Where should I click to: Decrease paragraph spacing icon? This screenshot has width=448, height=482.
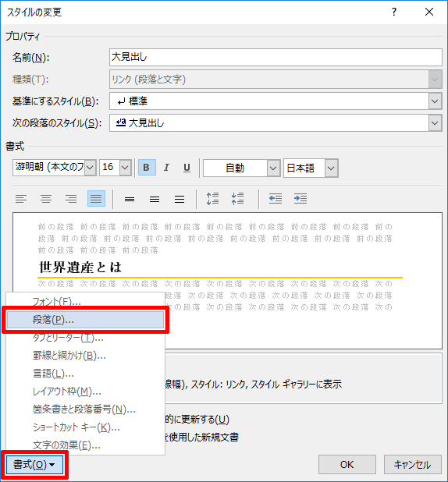pos(237,199)
